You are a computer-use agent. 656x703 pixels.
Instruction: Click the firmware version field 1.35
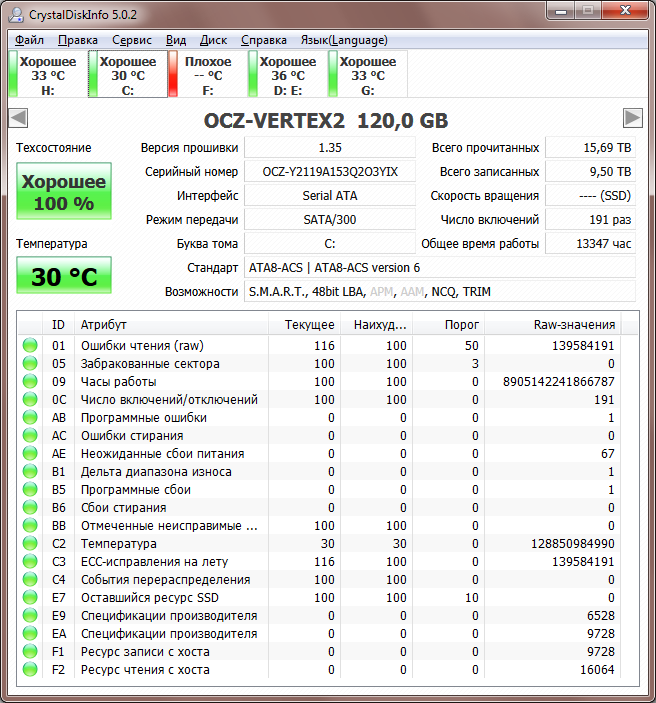tap(330, 148)
